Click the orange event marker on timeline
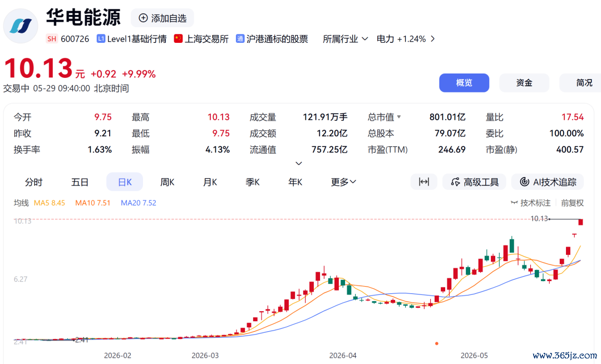Image resolution: width=601 pixels, height=364 pixels. click(x=437, y=343)
